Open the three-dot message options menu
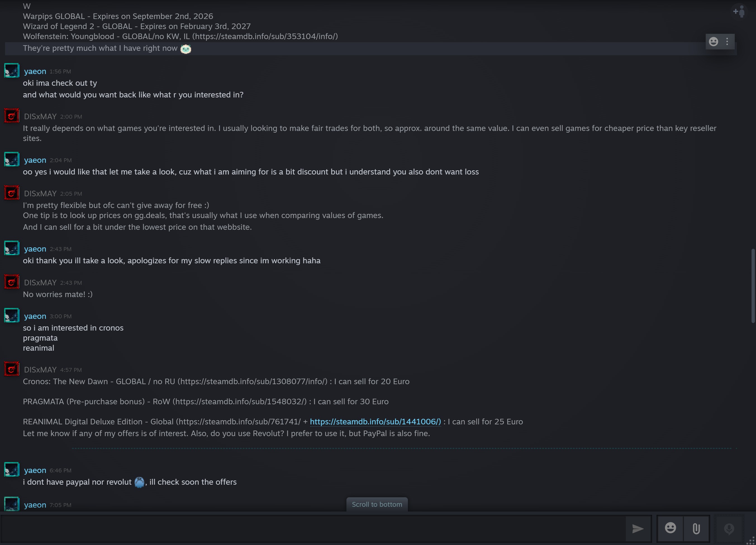The width and height of the screenshot is (756, 545). [727, 42]
